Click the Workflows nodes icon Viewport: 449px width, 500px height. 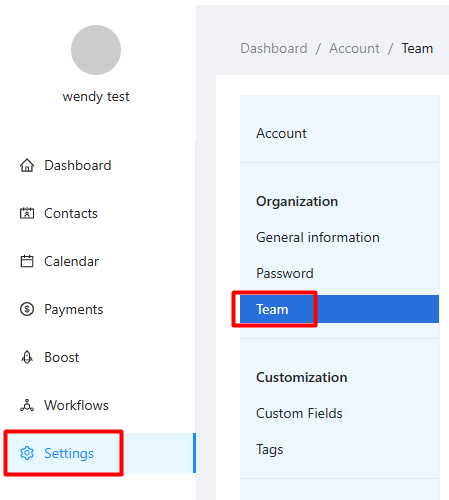27,405
